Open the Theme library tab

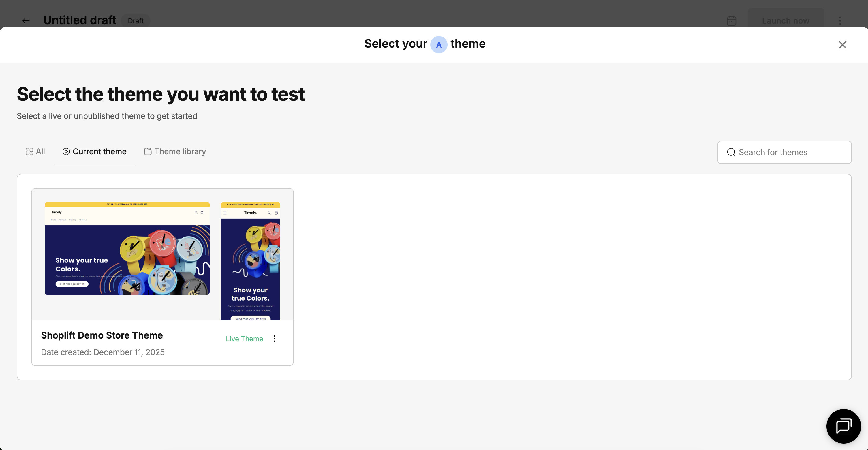pyautogui.click(x=175, y=152)
